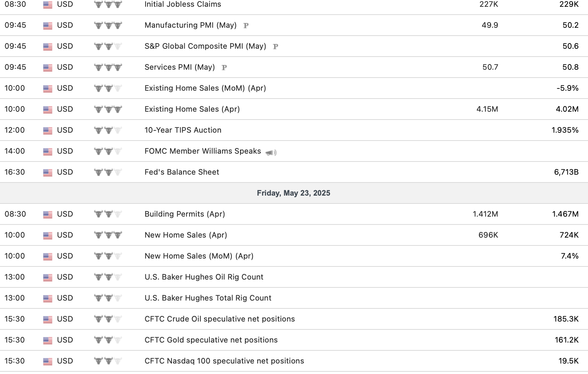Click the preliminary icon next to S&P Global Composite PMI
The image size is (588, 374).
tap(275, 46)
